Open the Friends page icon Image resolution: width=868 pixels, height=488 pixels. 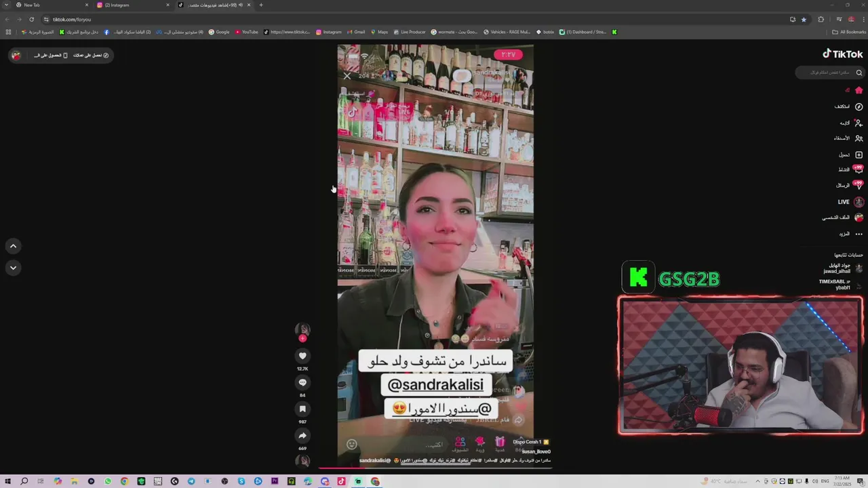(859, 138)
